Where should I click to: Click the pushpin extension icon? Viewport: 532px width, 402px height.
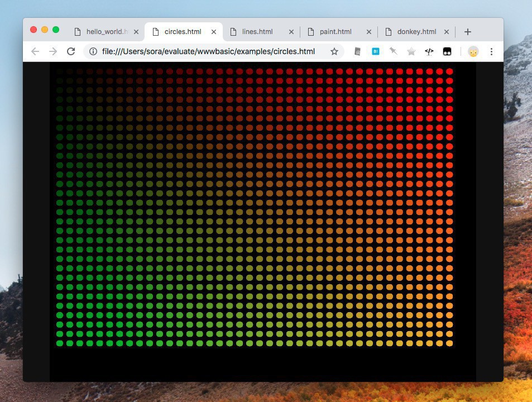[x=394, y=52]
